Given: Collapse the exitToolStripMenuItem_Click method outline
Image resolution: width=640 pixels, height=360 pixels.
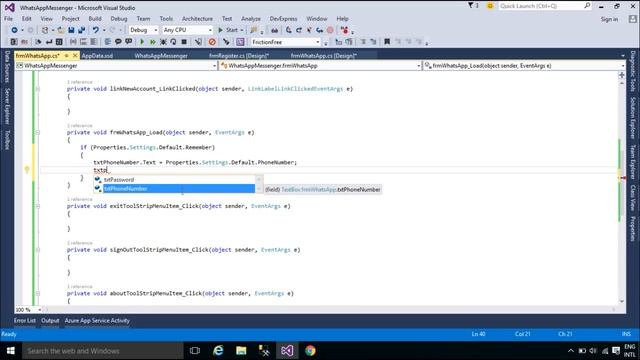Looking at the screenshot, I should (38, 206).
